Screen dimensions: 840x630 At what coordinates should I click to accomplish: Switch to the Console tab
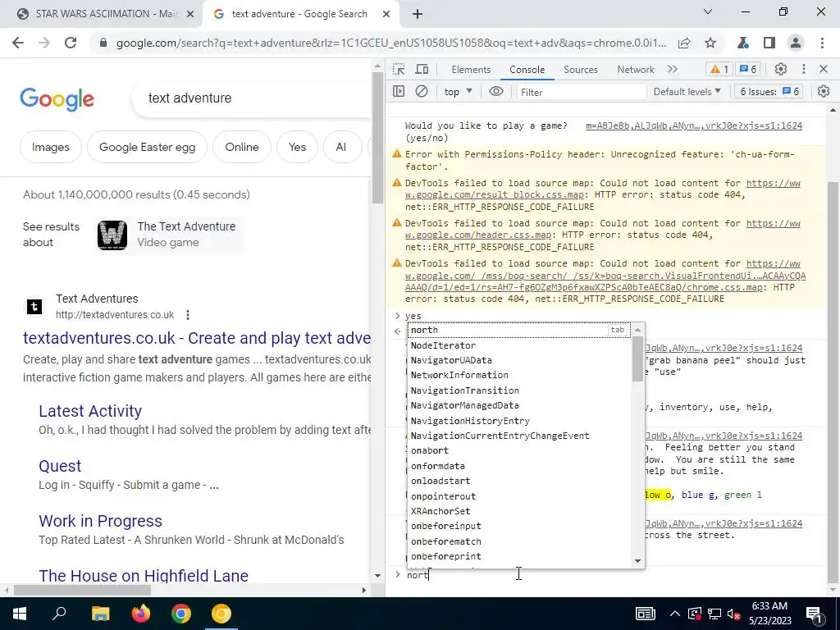527,70
